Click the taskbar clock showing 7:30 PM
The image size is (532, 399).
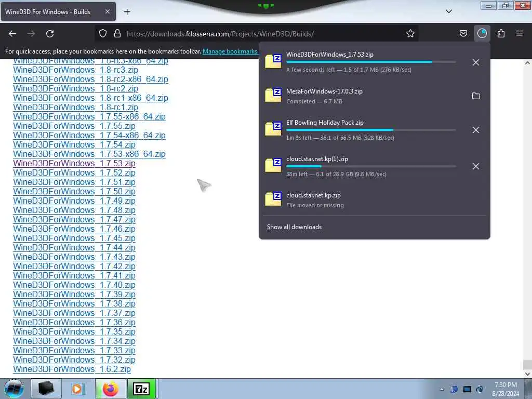[506, 389]
